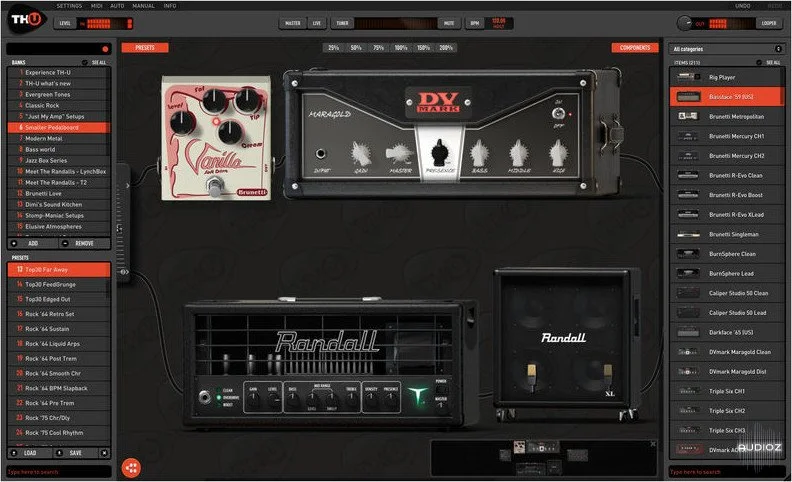
Task: Click the DVmark Maragold Dist icon
Action: pyautogui.click(x=688, y=371)
